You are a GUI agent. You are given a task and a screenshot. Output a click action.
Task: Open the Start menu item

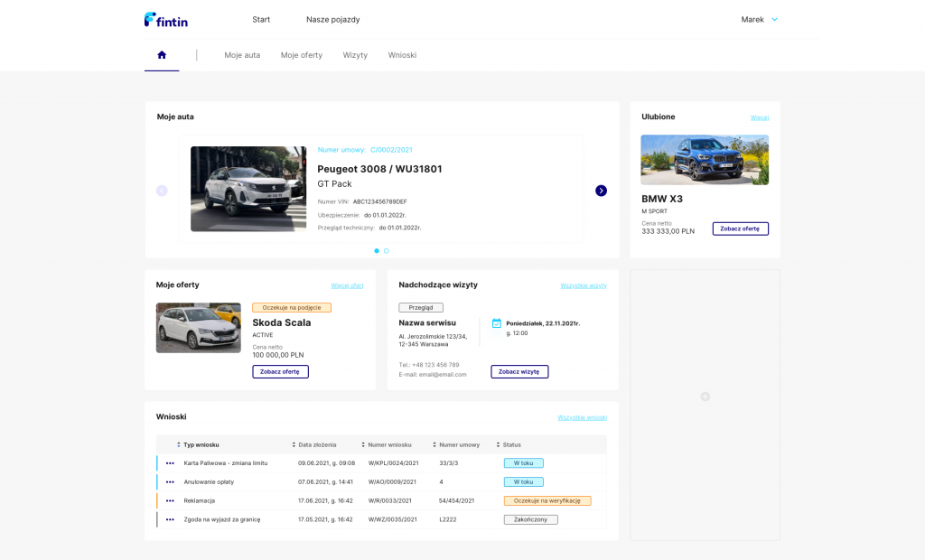pyautogui.click(x=261, y=20)
